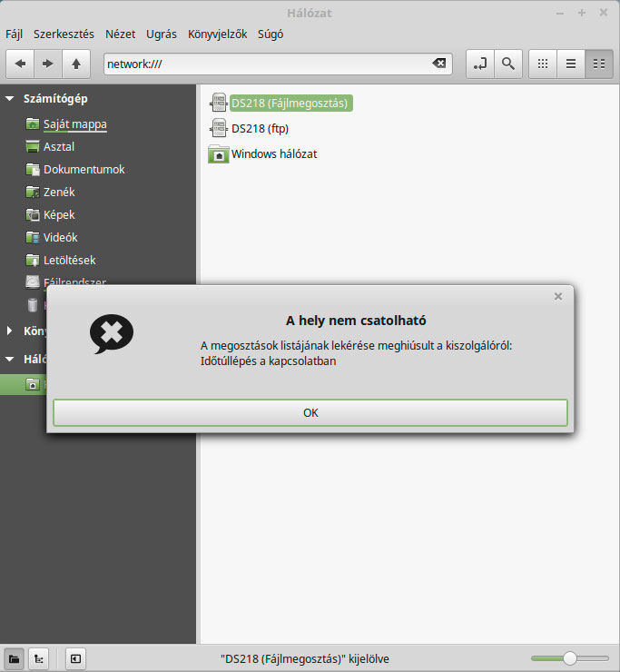Screen dimensions: 620x672
Task: Collapse the Hálózat sidebar section arrow
Action: (x=10, y=359)
